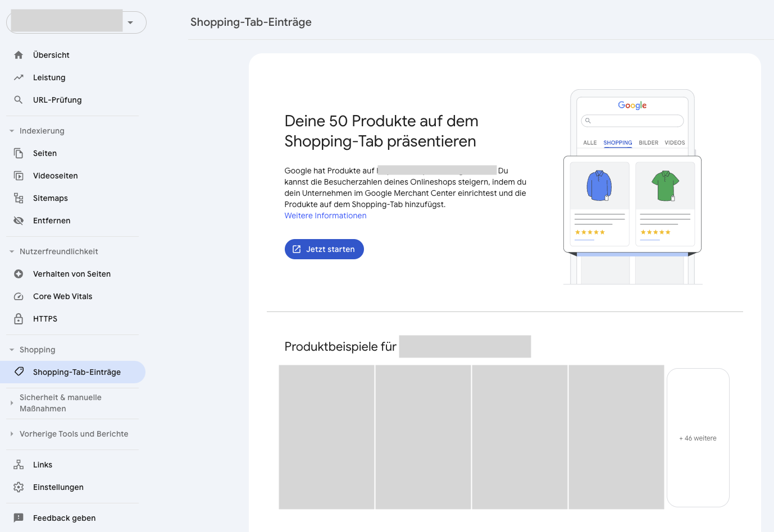Click the fourth product example thumbnail
The height and width of the screenshot is (532, 774).
[x=616, y=437]
